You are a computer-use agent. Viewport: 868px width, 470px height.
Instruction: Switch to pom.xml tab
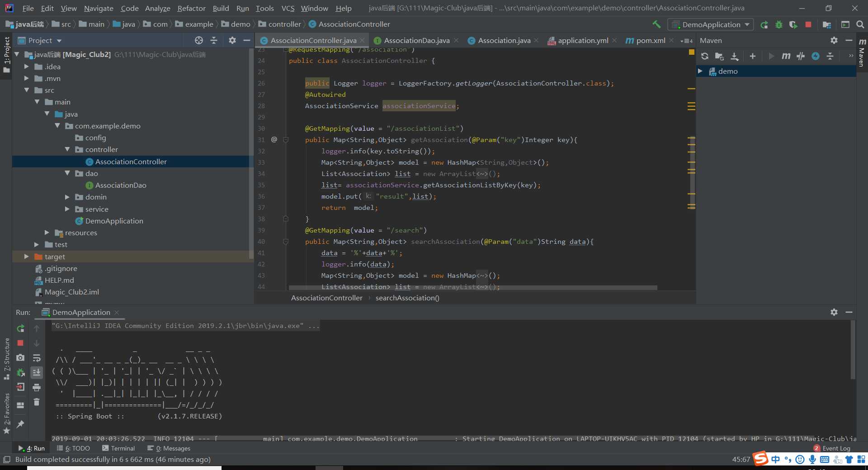coord(651,40)
